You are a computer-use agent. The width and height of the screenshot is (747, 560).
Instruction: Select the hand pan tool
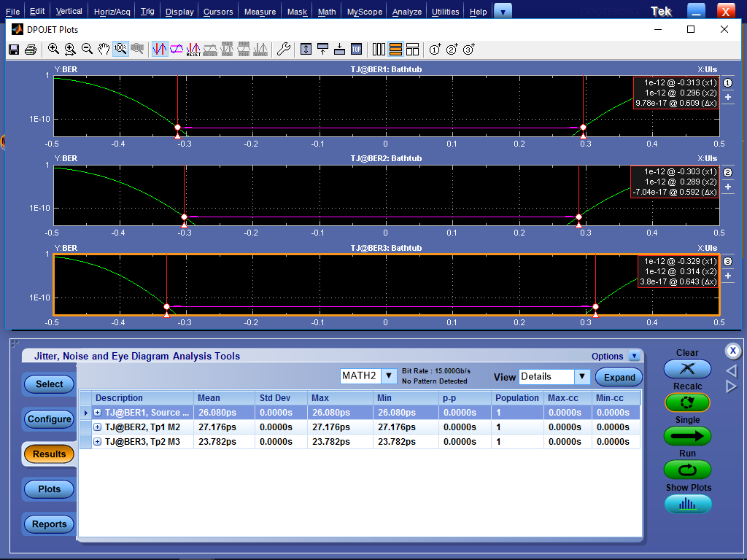click(104, 49)
